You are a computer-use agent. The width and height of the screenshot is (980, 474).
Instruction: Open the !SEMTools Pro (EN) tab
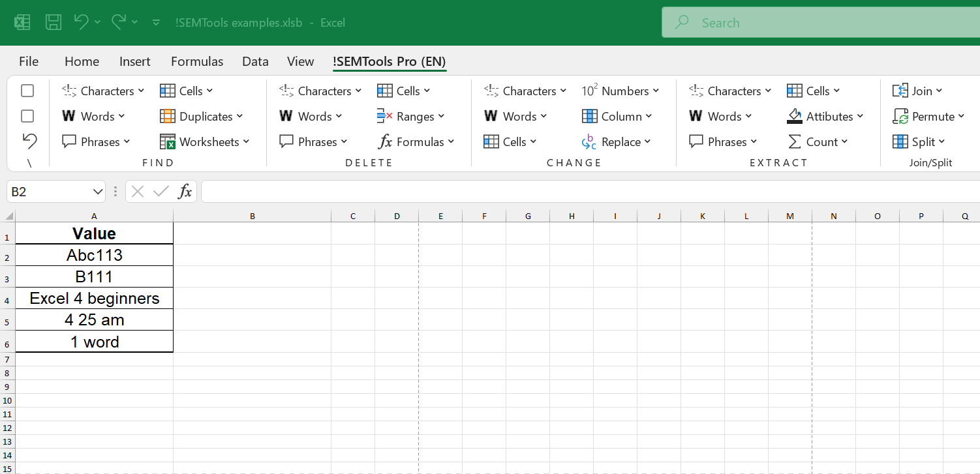point(389,61)
